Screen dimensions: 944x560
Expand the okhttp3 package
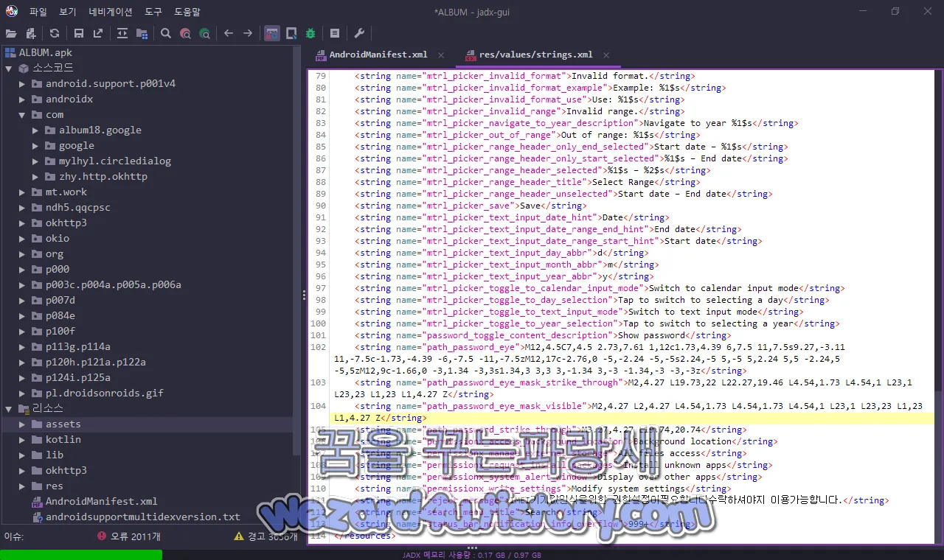click(x=23, y=223)
